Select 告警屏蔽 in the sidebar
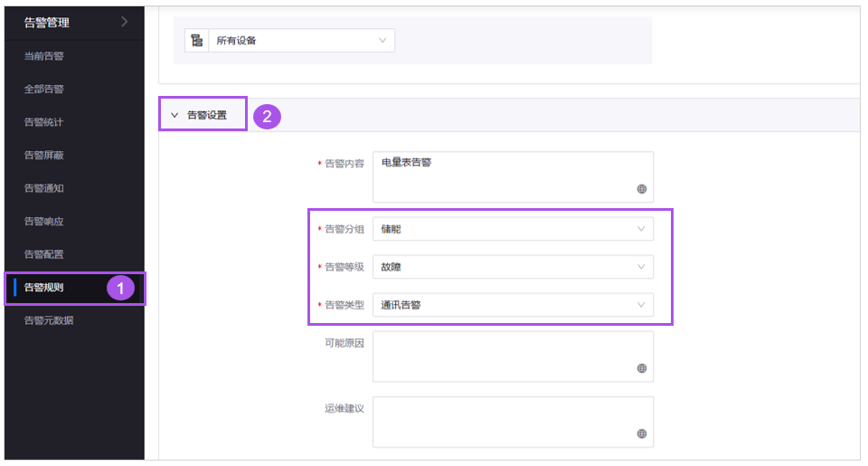This screenshot has height=466, width=868. coord(44,156)
